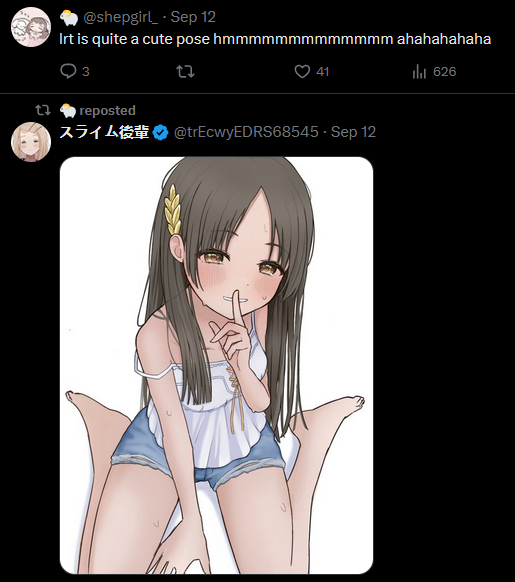Click the blue verified badge

tap(160, 133)
